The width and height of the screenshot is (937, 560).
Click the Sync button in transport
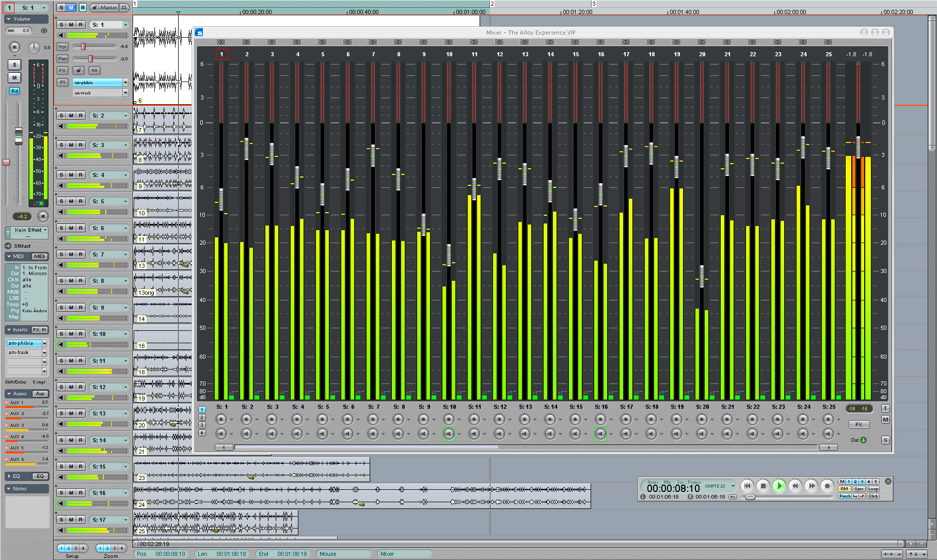[859, 489]
